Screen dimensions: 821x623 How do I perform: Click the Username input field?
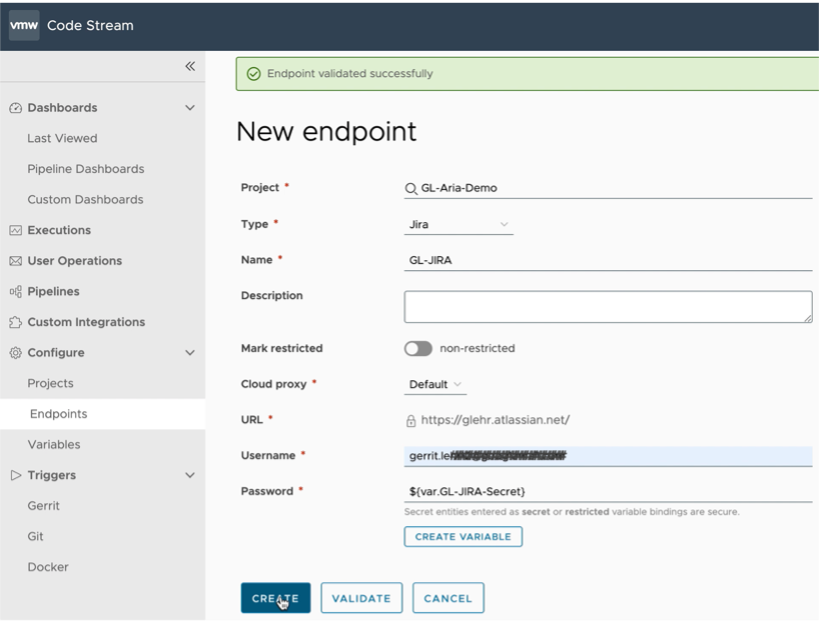608,457
